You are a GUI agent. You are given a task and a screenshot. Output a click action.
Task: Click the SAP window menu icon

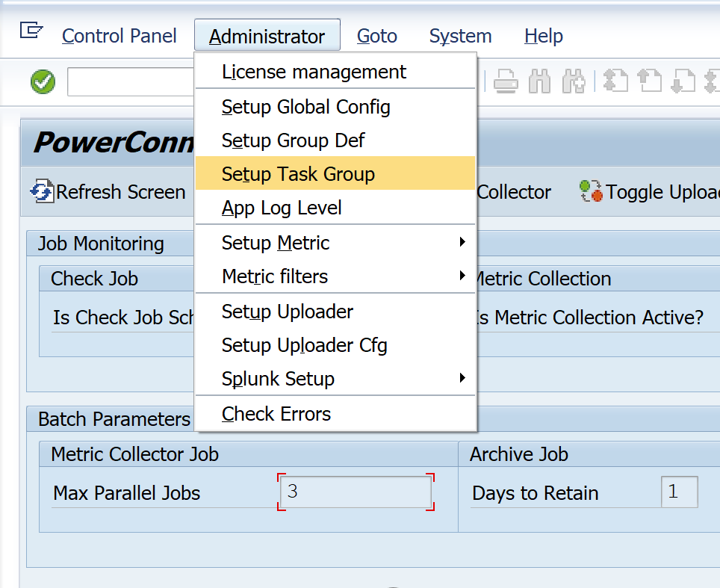coord(31,31)
